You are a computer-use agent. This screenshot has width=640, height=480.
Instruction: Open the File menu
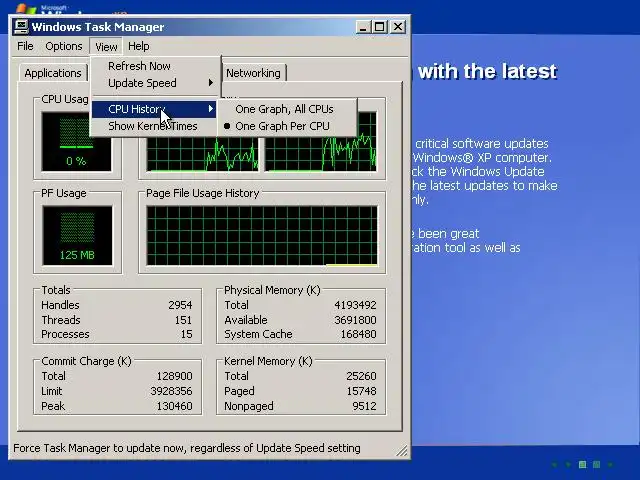(x=25, y=46)
